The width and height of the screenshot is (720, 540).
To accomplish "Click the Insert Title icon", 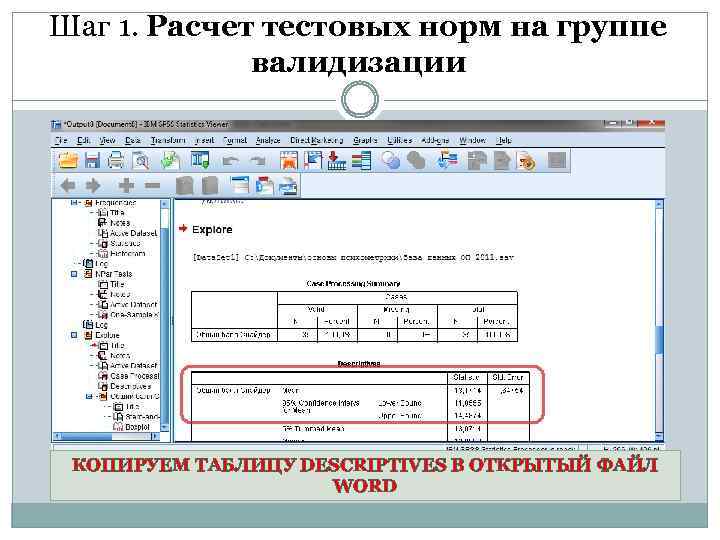I will (264, 186).
